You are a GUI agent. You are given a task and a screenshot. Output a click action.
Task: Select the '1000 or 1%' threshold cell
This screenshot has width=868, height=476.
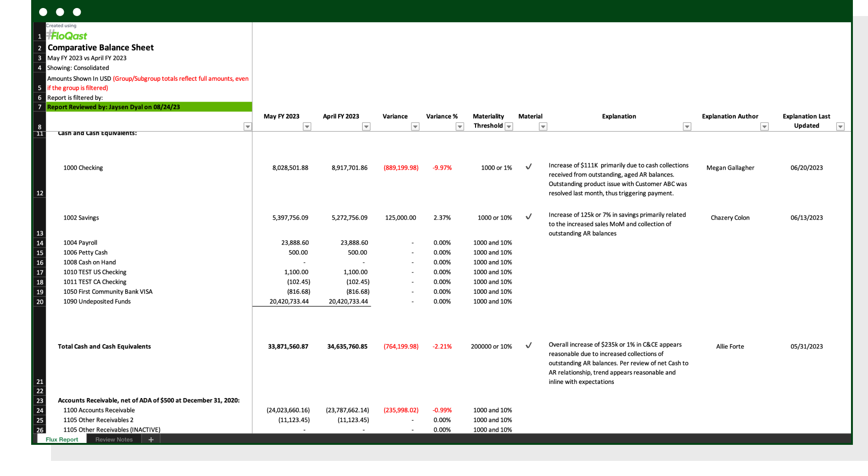tap(496, 168)
